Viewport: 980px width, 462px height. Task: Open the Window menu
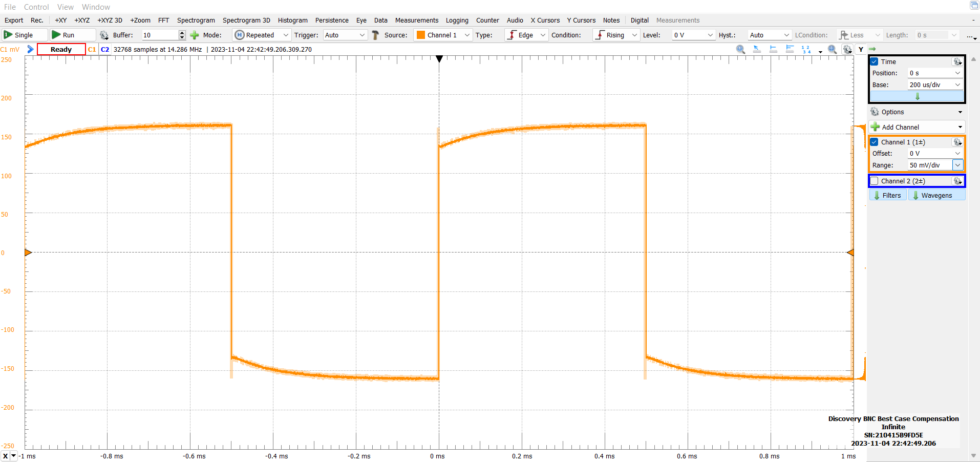pyautogui.click(x=96, y=7)
